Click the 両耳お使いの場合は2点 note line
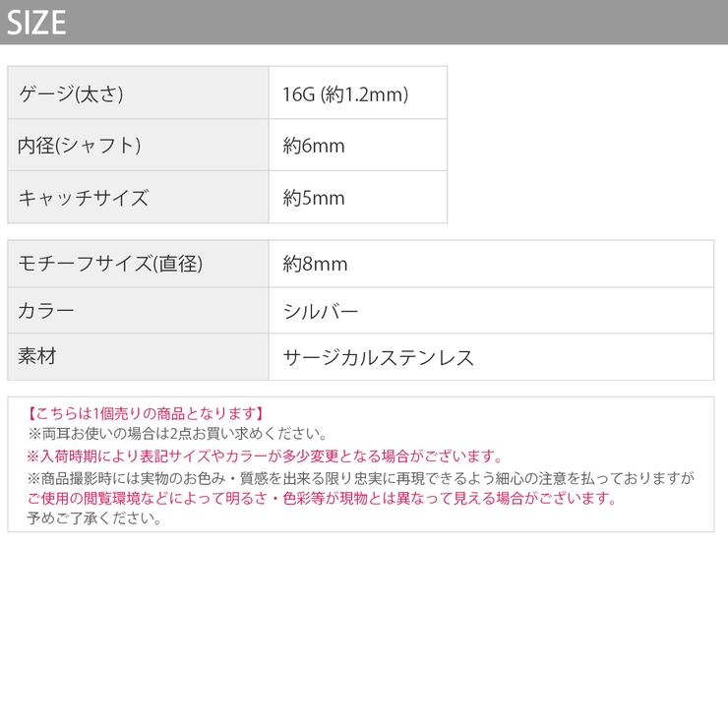This screenshot has height=728, width=728. (x=177, y=433)
